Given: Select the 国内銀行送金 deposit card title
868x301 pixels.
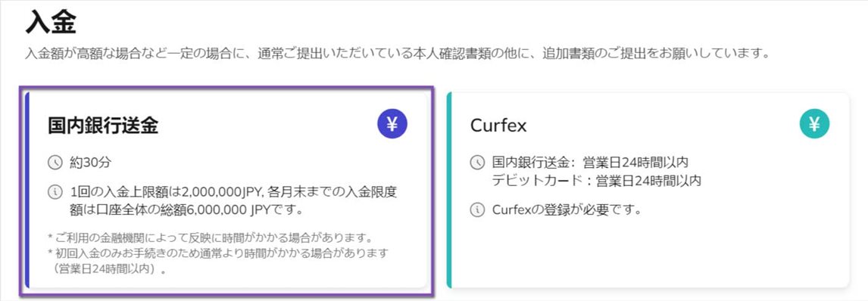Looking at the screenshot, I should tap(103, 126).
